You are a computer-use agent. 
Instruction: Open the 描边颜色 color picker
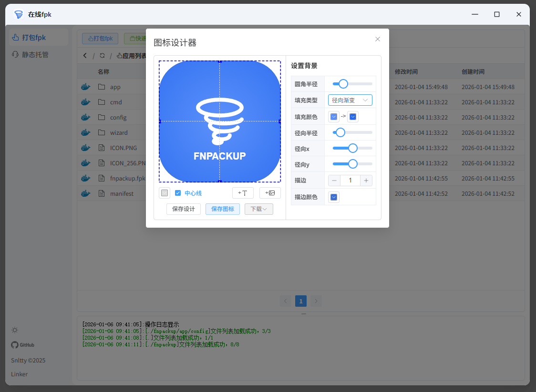click(x=334, y=197)
